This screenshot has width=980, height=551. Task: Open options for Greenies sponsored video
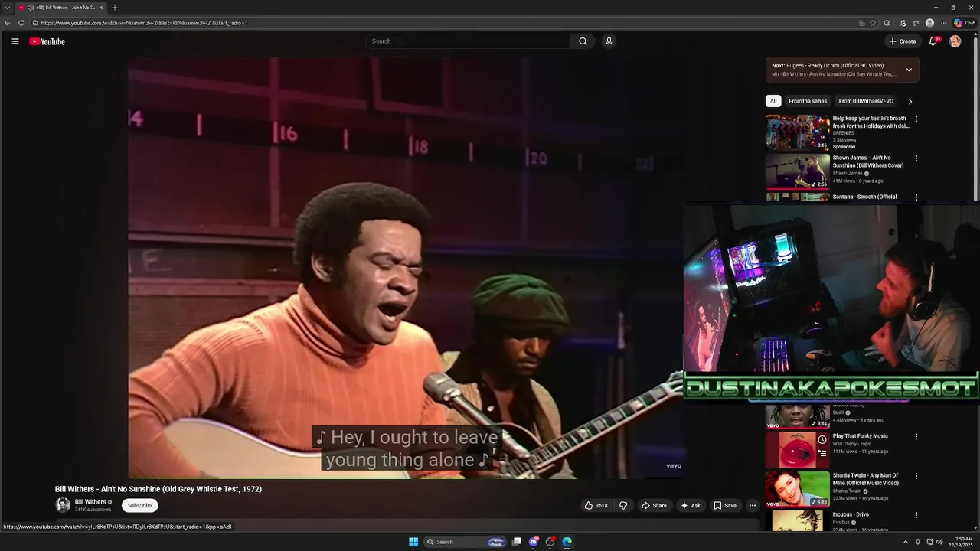pos(916,119)
